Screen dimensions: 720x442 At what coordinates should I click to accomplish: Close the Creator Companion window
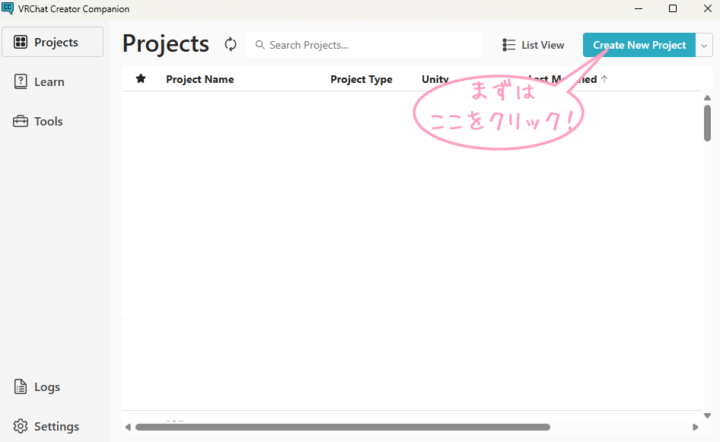coord(708,8)
